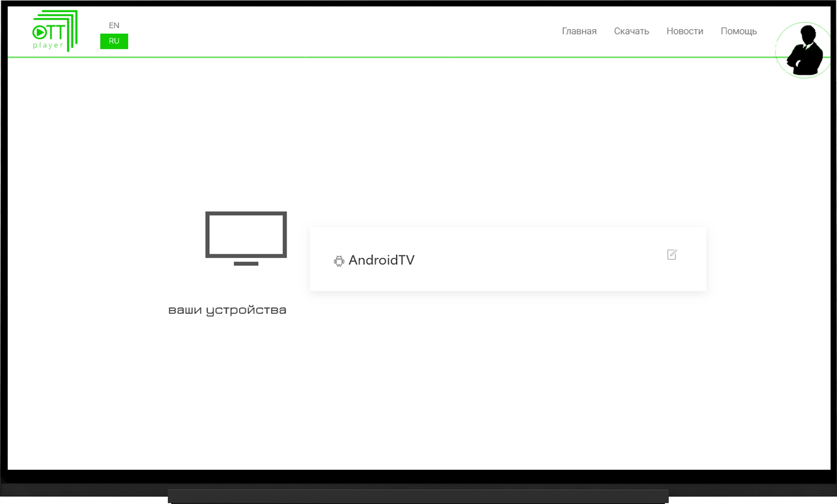The image size is (837, 504).
Task: Click the "ваши устройства" heading
Action: click(x=227, y=310)
